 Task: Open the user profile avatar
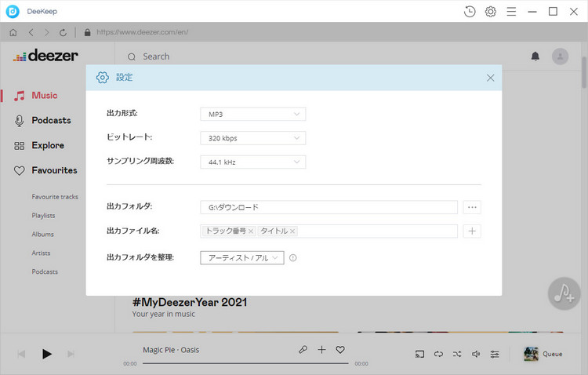[560, 56]
